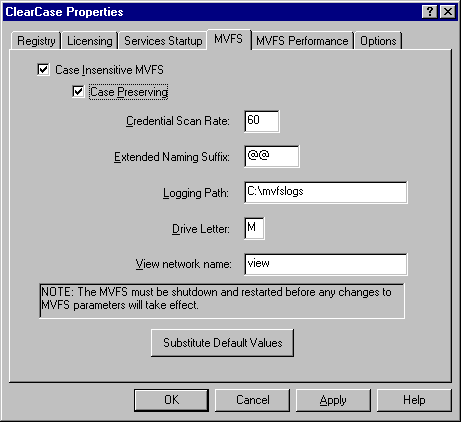Uncheck the Case Preserving checkbox

pyautogui.click(x=78, y=91)
